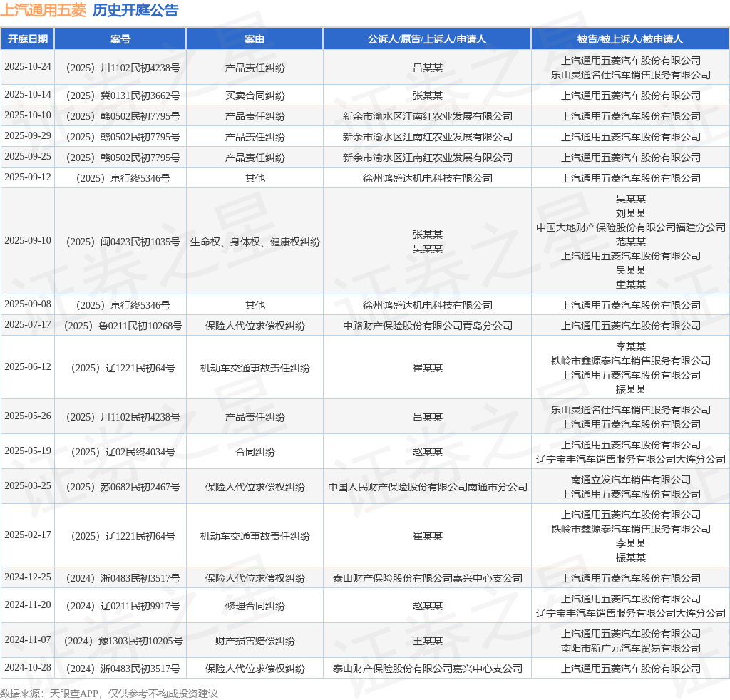Click 中国大地财产保险股份有限公司福建分公司
Image resolution: width=730 pixels, height=700 pixels.
coord(630,227)
